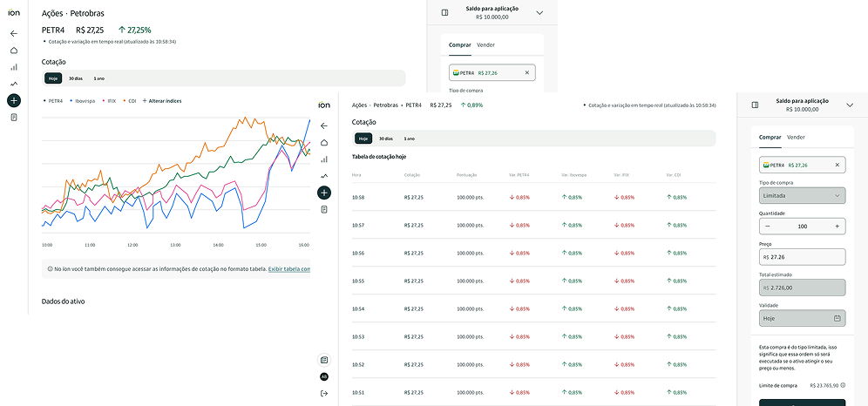Open home from the table screen sidebar

click(x=324, y=143)
